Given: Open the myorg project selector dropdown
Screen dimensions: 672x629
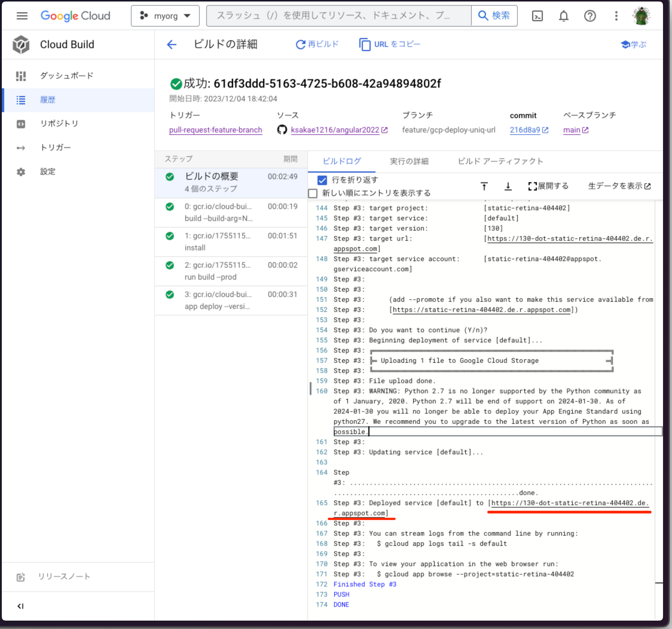Looking at the screenshot, I should click(x=165, y=16).
